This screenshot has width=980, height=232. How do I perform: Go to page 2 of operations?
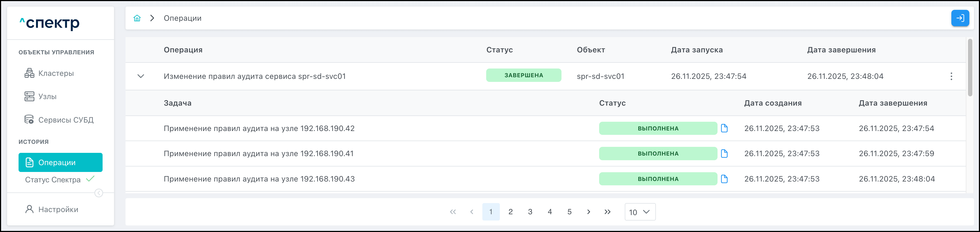[x=510, y=212]
